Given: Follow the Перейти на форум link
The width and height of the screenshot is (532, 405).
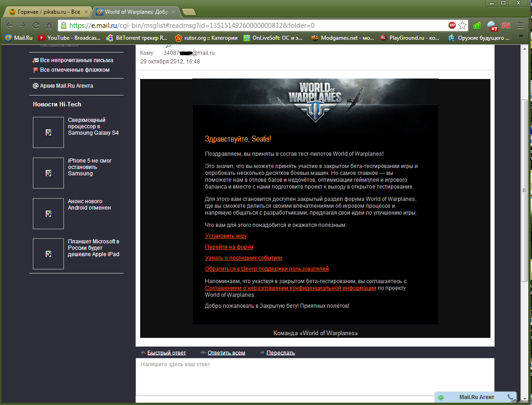Looking at the screenshot, I should (x=229, y=247).
